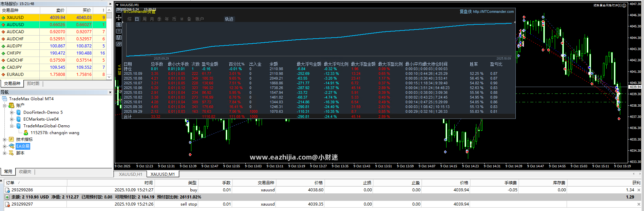Select the 币 symbol tab in MTCommander
This screenshot has width=644, height=211.
pyautogui.click(x=174, y=19)
